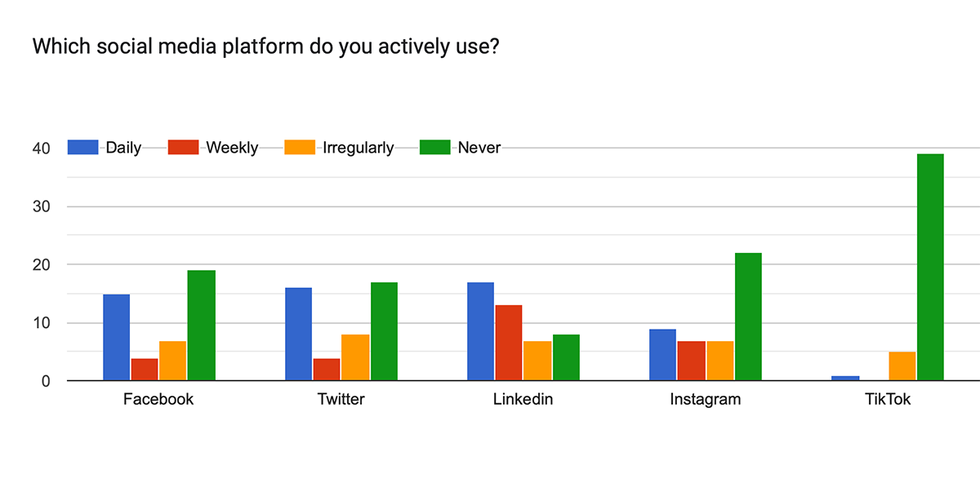Screen dimensions: 980x479
Task: Click the red Weekly legend swatch
Action: pyautogui.click(x=183, y=148)
